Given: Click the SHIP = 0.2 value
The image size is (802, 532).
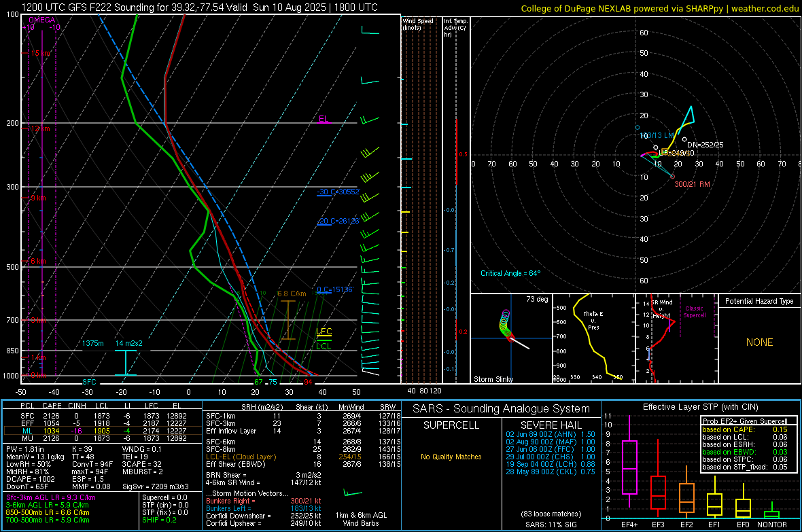Looking at the screenshot, I should (x=159, y=520).
